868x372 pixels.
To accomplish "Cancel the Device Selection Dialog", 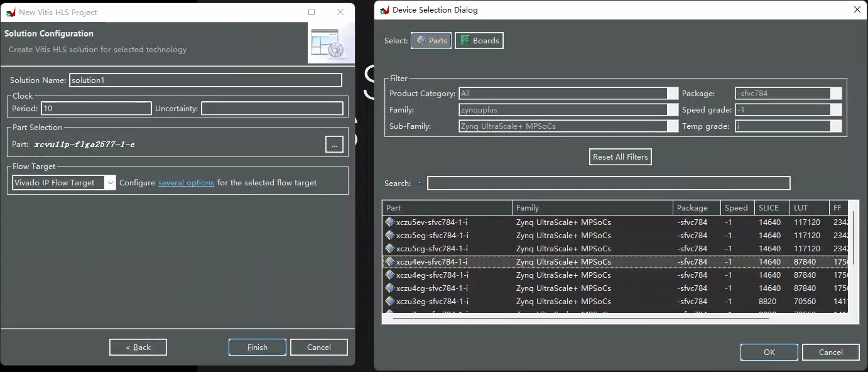I will (x=831, y=353).
